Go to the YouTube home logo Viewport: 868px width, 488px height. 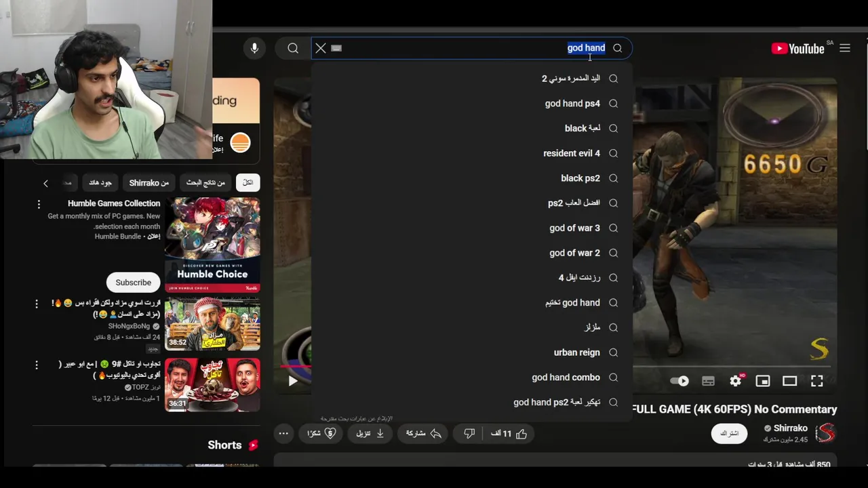[797, 48]
